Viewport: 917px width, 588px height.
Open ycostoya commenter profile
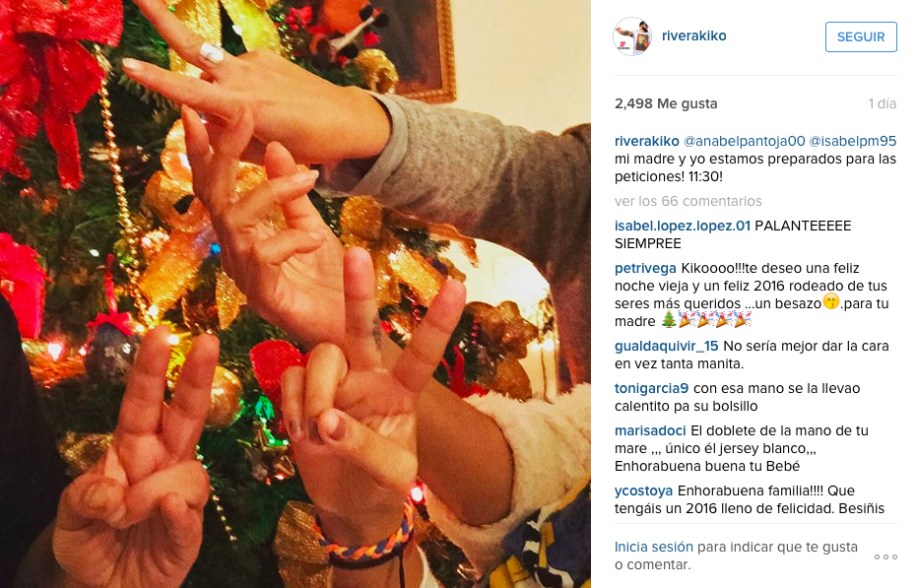(644, 490)
